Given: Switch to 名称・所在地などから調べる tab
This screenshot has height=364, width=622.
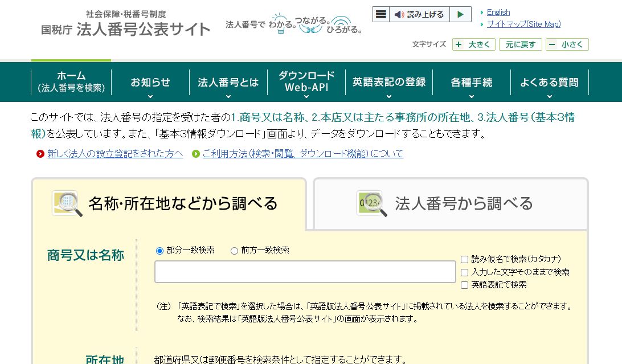Looking at the screenshot, I should pos(169,204).
